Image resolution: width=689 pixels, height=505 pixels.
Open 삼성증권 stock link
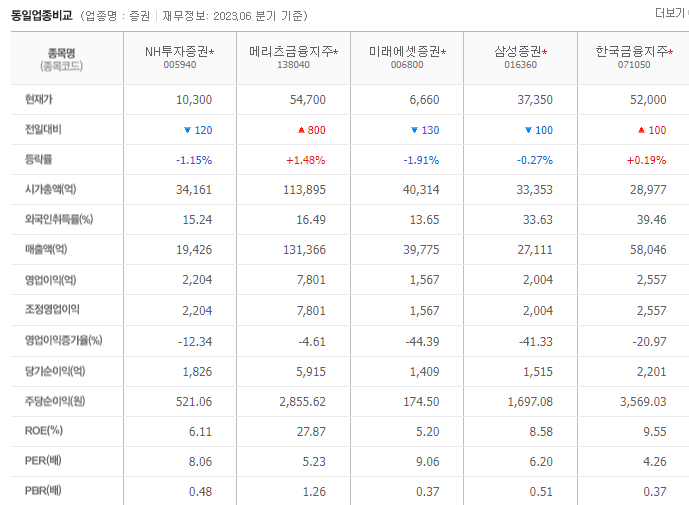518,52
